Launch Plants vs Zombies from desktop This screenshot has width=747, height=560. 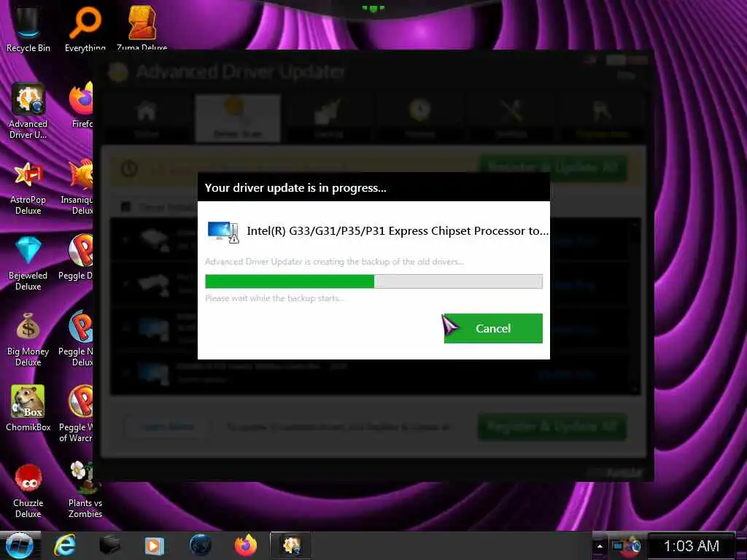(85, 491)
